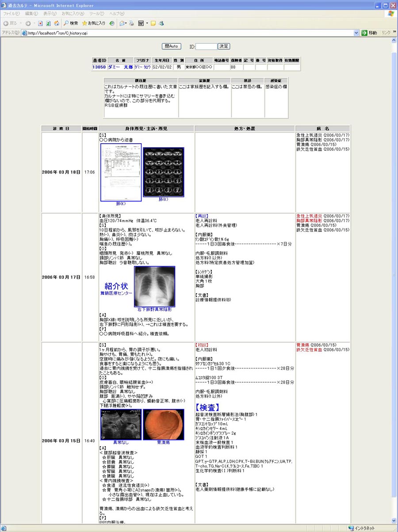Stop page loading with the red X icon
The width and height of the screenshot is (398, 532).
40,23
